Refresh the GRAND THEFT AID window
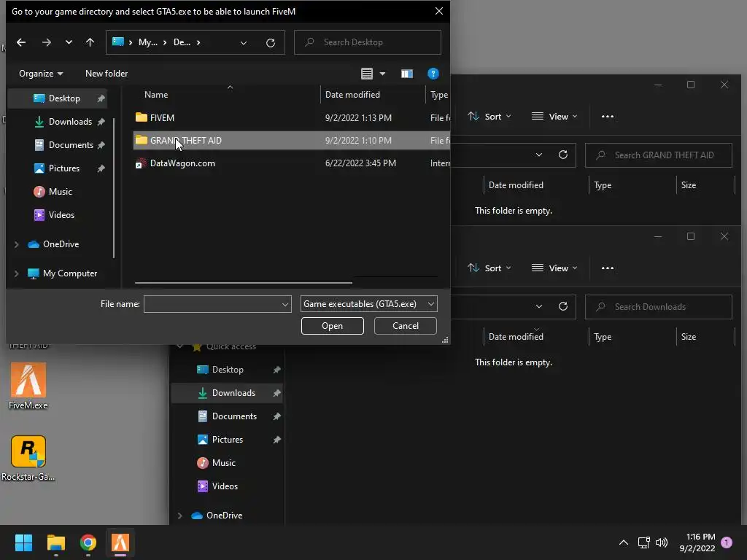 562,155
